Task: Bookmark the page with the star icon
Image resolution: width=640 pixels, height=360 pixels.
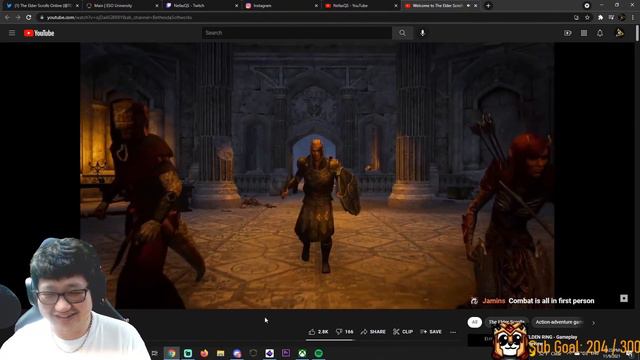Action: pos(587,18)
